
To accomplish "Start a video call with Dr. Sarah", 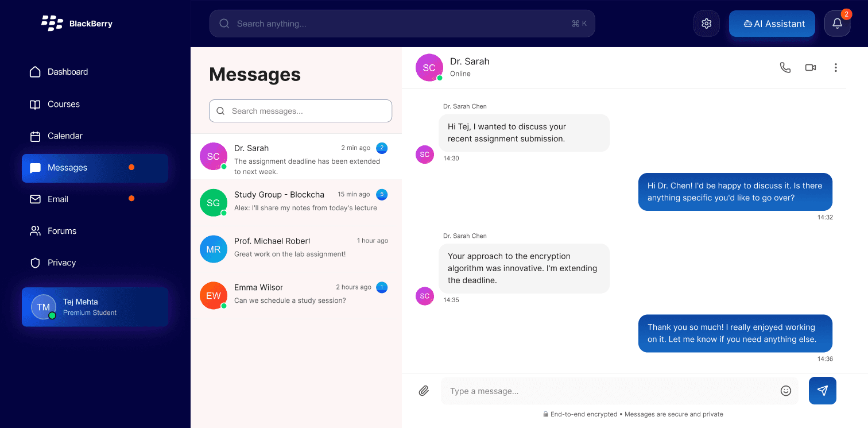I will (x=810, y=67).
